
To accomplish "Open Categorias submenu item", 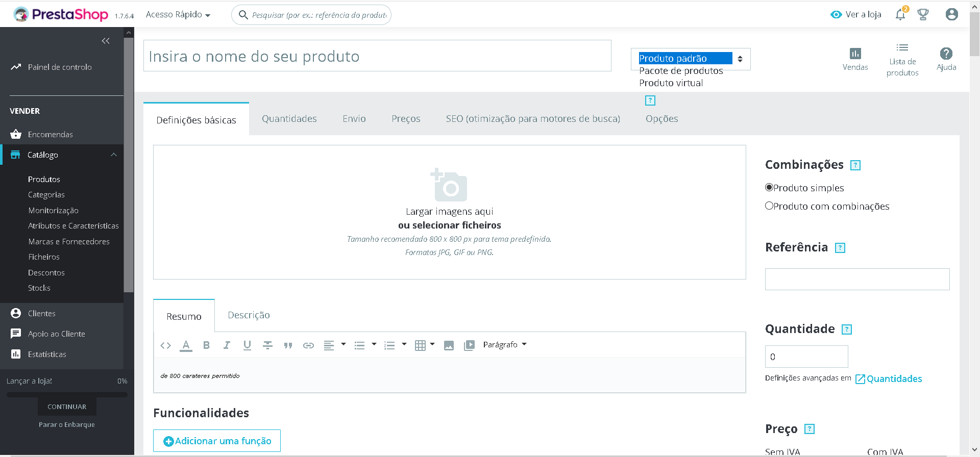I will tap(46, 195).
